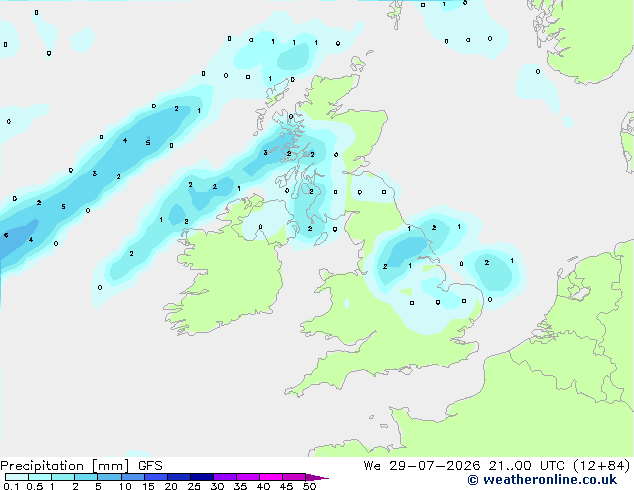Click the '0.1' legend scale label

coord(11,486)
